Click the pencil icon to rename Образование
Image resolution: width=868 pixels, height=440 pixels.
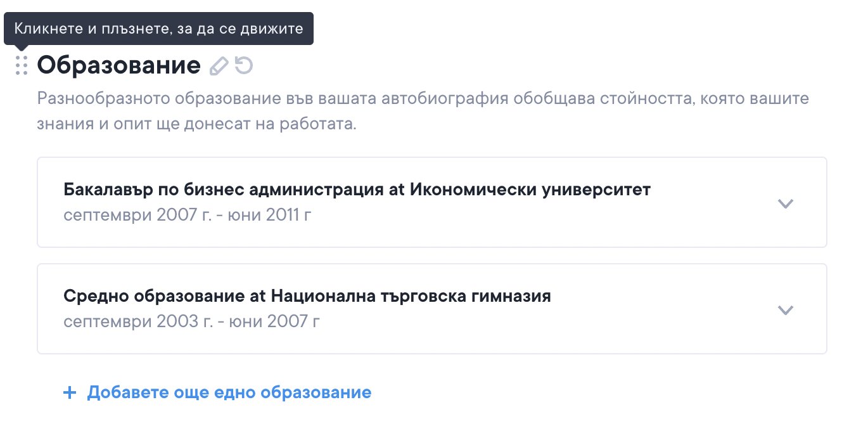pos(219,66)
